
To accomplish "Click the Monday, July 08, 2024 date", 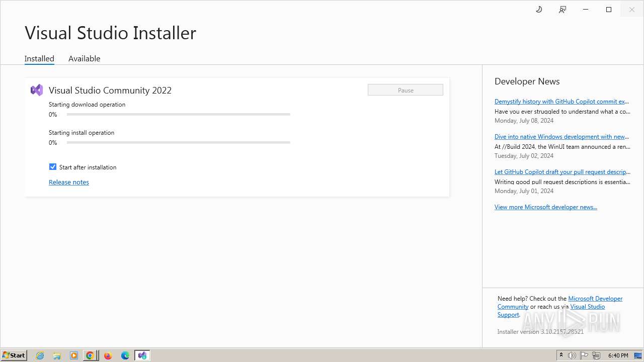I will [524, 121].
